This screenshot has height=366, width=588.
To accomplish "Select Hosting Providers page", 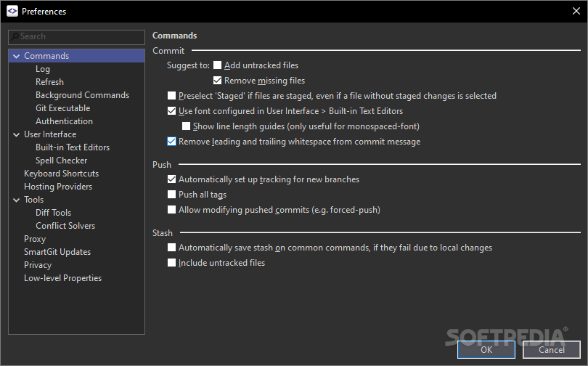I will point(58,187).
